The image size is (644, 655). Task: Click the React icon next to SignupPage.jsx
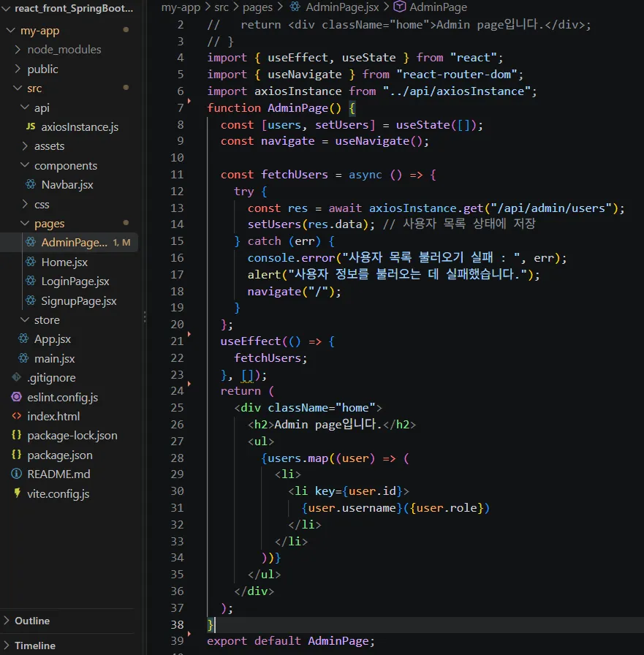(31, 300)
